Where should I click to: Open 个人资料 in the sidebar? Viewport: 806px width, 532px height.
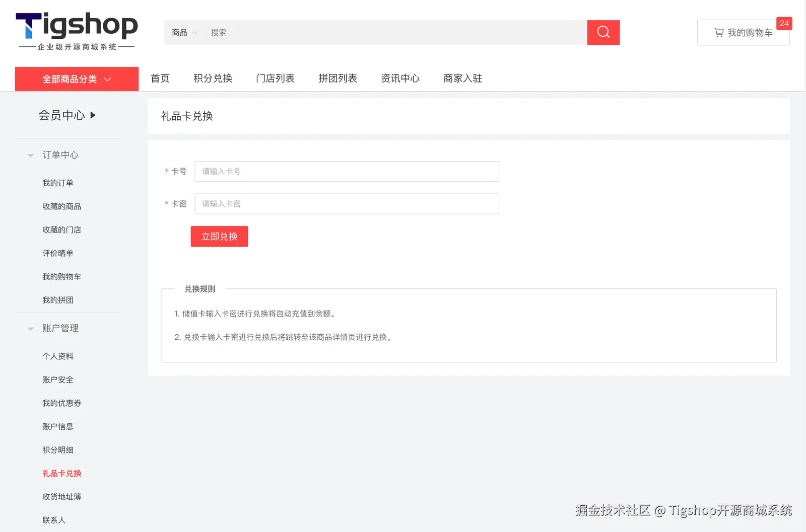pyautogui.click(x=58, y=356)
